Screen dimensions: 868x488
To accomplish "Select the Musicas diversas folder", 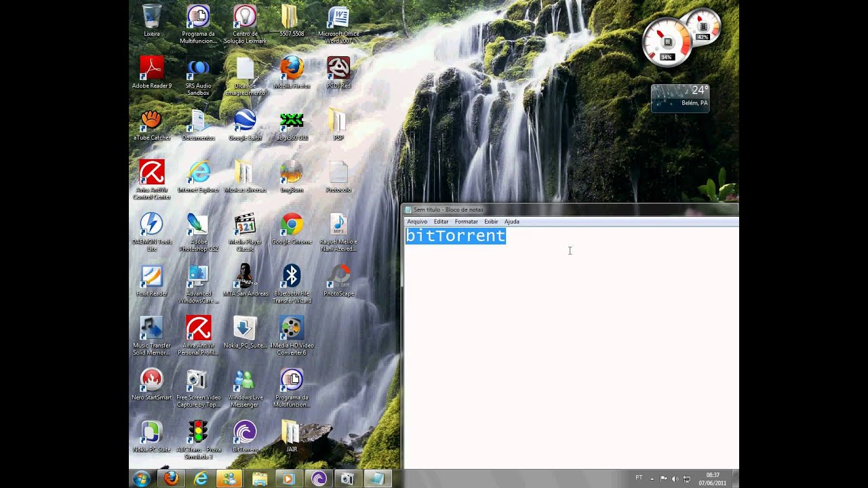I will 245,178.
